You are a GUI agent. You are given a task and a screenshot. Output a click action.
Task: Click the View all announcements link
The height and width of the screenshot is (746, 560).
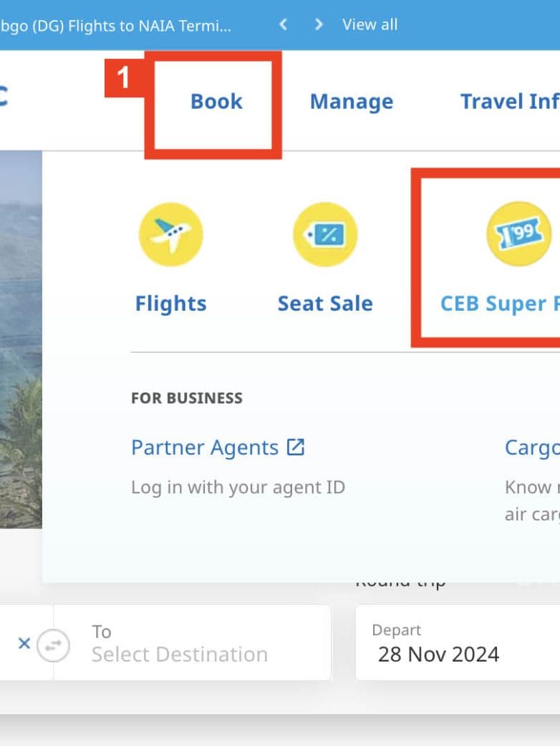point(370,25)
